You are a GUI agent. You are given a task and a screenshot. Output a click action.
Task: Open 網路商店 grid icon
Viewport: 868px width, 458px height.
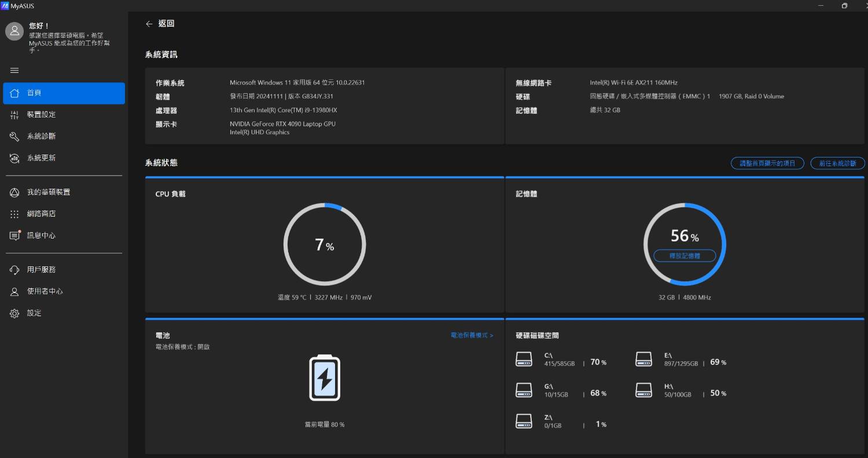[14, 214]
